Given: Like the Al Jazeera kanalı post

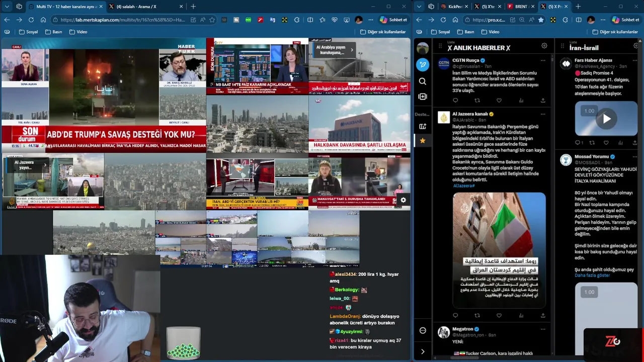Looking at the screenshot, I should [499, 316].
